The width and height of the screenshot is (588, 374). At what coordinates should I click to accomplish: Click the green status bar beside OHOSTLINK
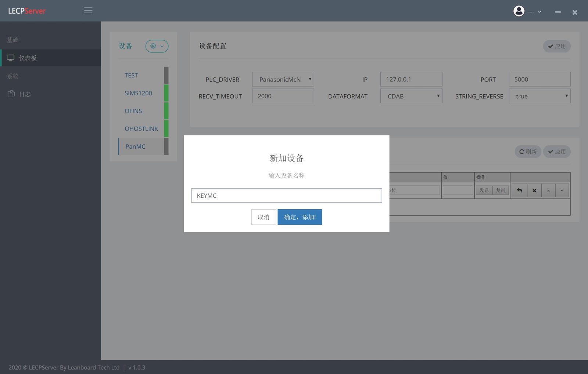tap(166, 129)
